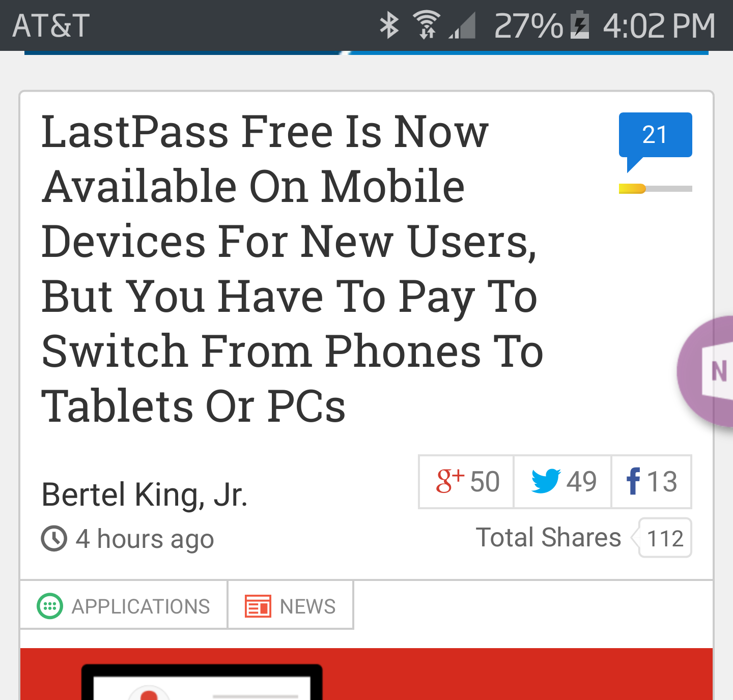Screen dimensions: 733x700
Task: View author Bertel King, Jr. profile
Action: (145, 494)
